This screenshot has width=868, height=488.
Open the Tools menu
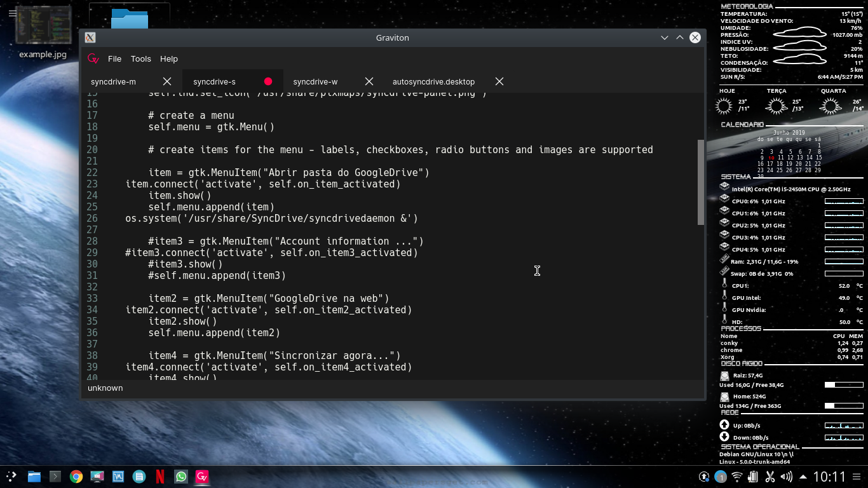pyautogui.click(x=140, y=58)
